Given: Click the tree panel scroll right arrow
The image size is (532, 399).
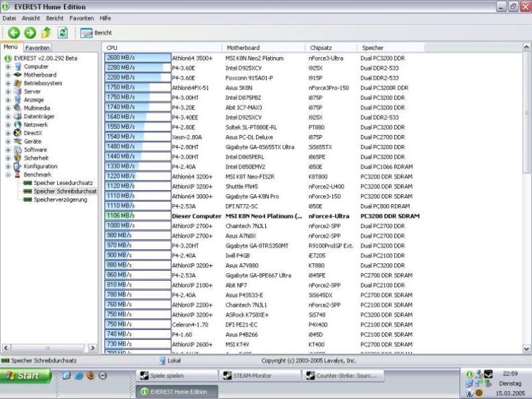Looking at the screenshot, I should coord(92,348).
